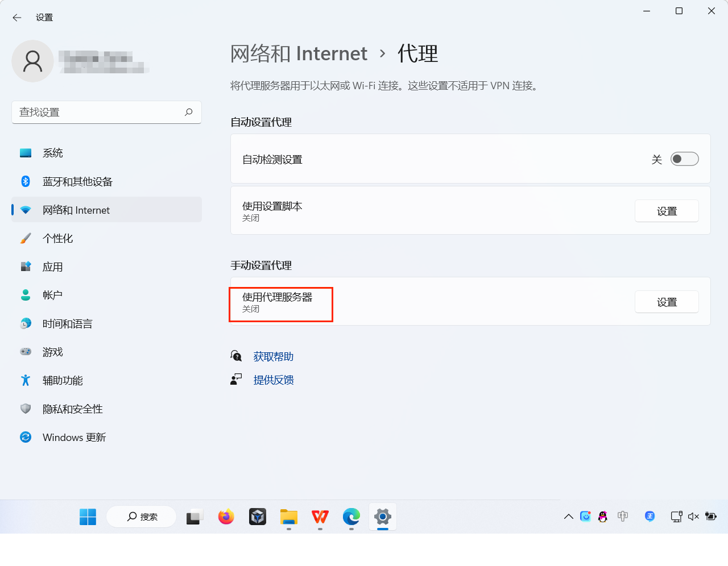Click the 游戏 controller icon

26,352
